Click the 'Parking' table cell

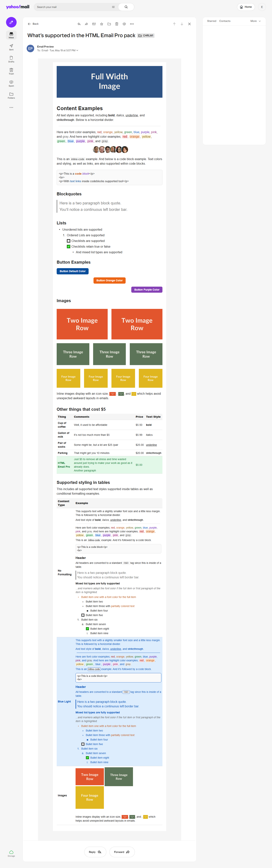pyautogui.click(x=65, y=453)
